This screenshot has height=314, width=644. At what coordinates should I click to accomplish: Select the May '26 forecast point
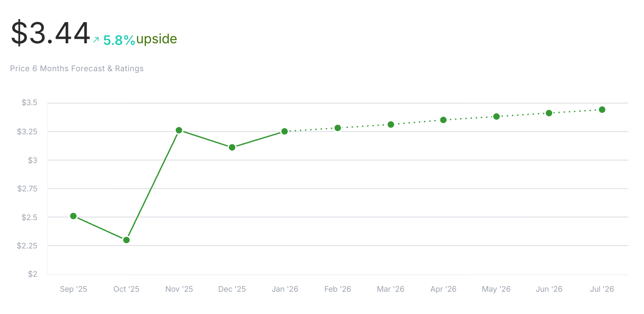point(497,117)
